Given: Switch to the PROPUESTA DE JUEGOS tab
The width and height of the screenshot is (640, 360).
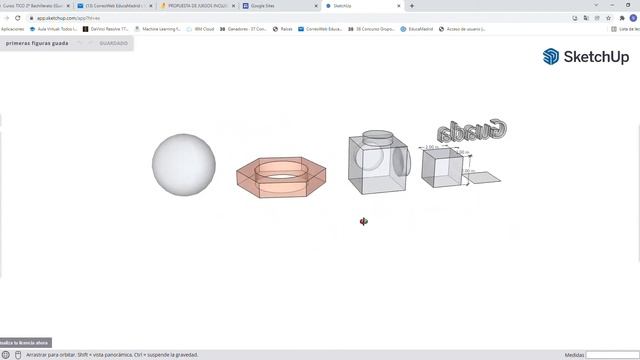Looking at the screenshot, I should pyautogui.click(x=198, y=6).
